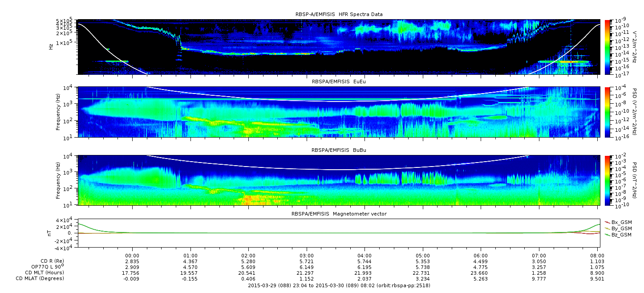
Task: Click the HFR spectra color bar
Action: tap(608, 47)
